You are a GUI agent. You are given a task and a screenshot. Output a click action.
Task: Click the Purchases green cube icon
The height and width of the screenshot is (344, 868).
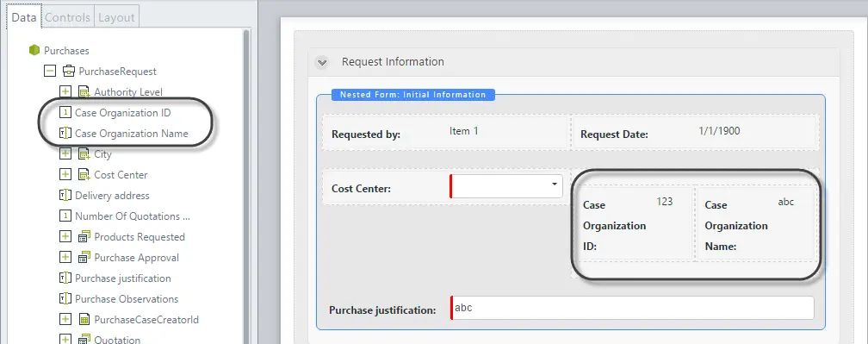34,50
